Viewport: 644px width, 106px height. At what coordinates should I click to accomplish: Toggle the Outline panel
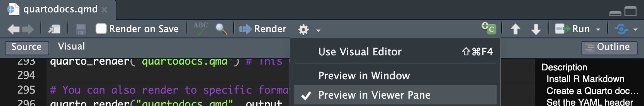[609, 47]
